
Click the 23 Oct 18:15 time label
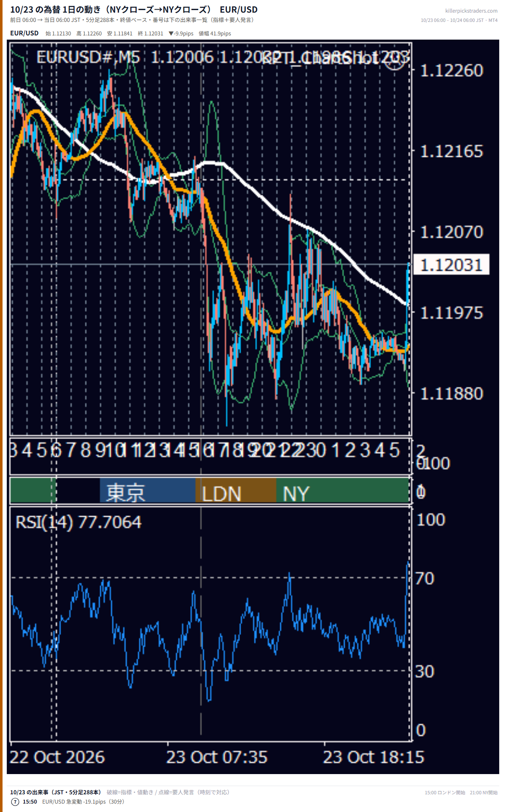[374, 757]
